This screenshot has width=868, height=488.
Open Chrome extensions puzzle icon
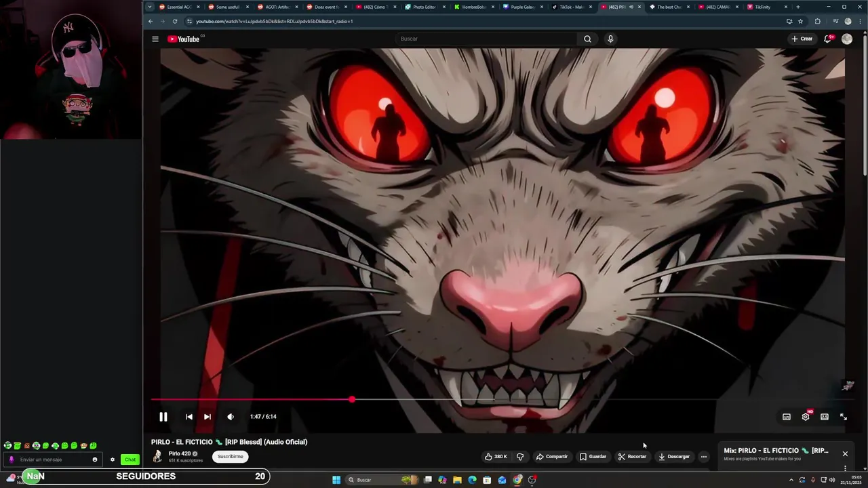coord(817,21)
